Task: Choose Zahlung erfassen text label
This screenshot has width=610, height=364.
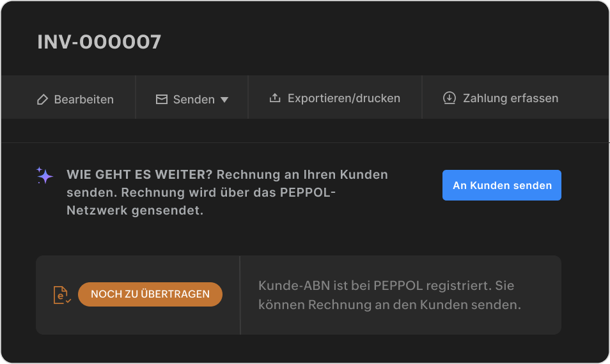Action: click(x=510, y=98)
